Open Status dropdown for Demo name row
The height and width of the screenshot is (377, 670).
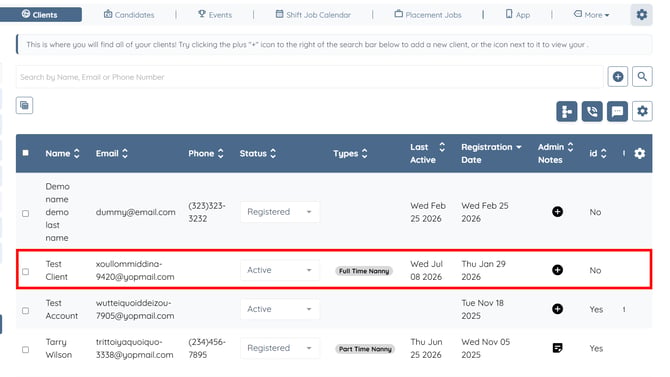coord(280,212)
